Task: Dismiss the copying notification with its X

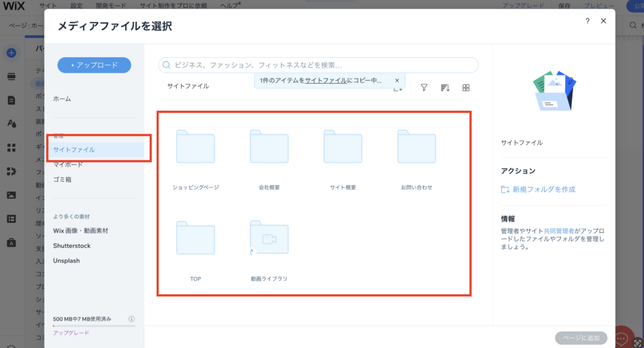Action: coord(397,81)
